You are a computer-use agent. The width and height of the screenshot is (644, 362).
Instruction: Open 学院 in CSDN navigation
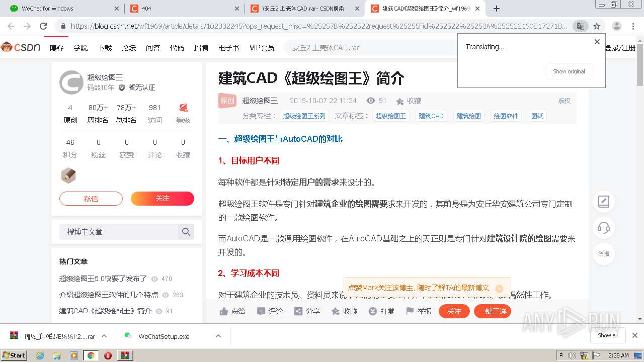80,48
